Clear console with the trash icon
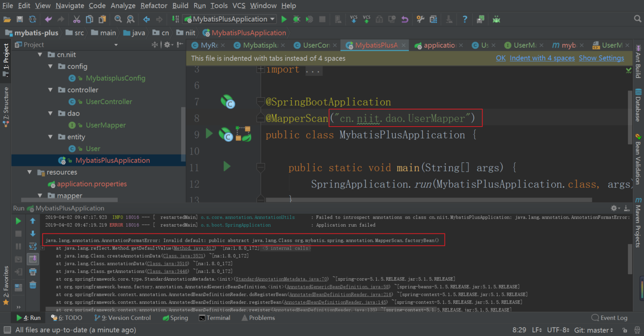 (x=33, y=285)
